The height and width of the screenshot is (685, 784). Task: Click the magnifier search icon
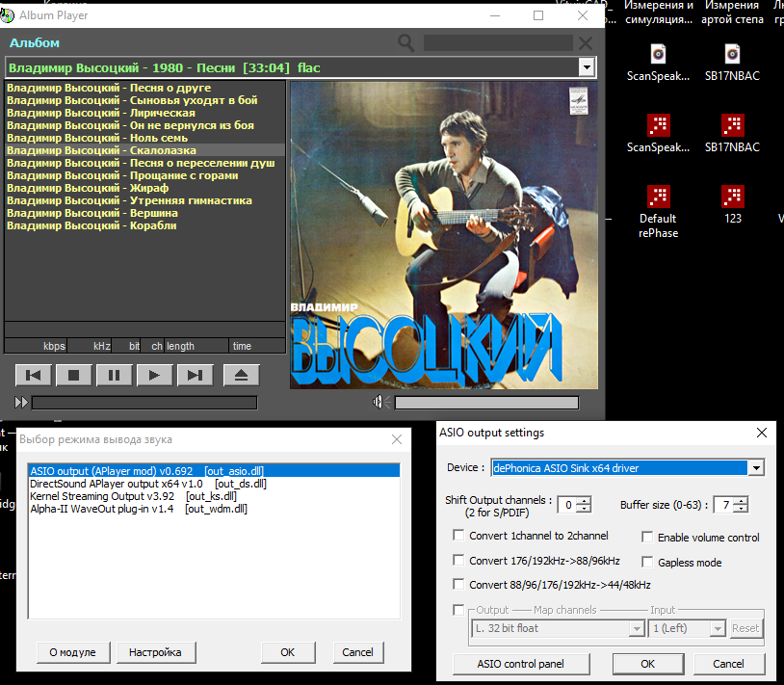coord(405,43)
